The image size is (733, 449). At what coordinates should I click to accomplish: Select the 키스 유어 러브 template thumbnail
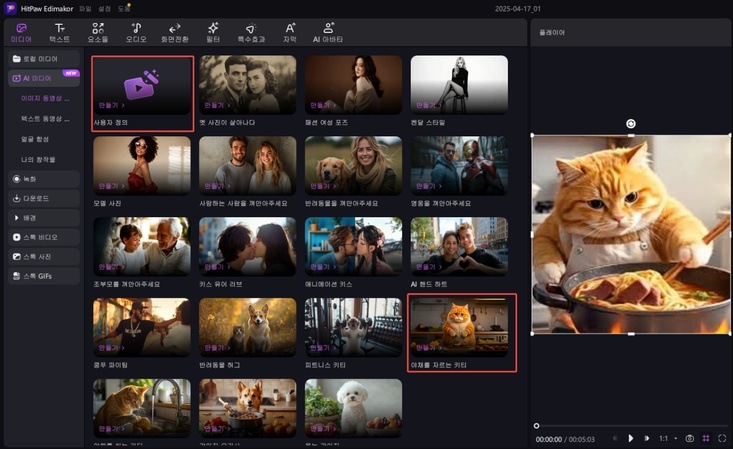click(247, 245)
